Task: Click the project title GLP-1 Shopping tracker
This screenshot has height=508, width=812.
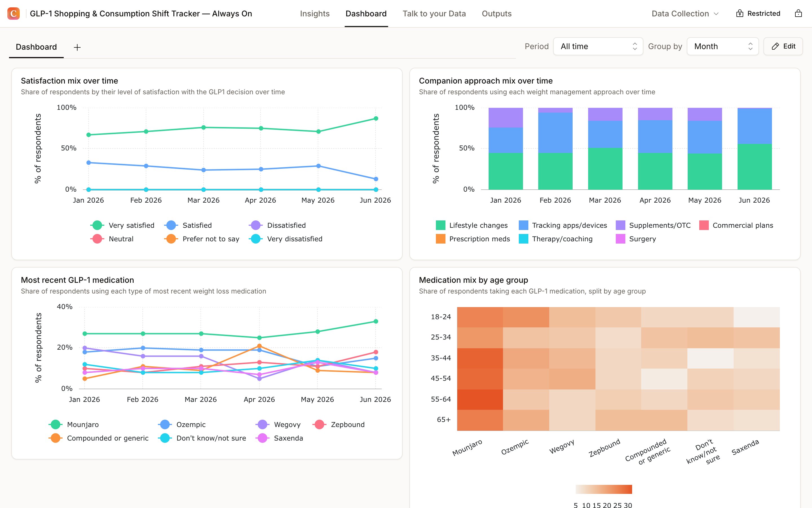Action: (x=141, y=14)
